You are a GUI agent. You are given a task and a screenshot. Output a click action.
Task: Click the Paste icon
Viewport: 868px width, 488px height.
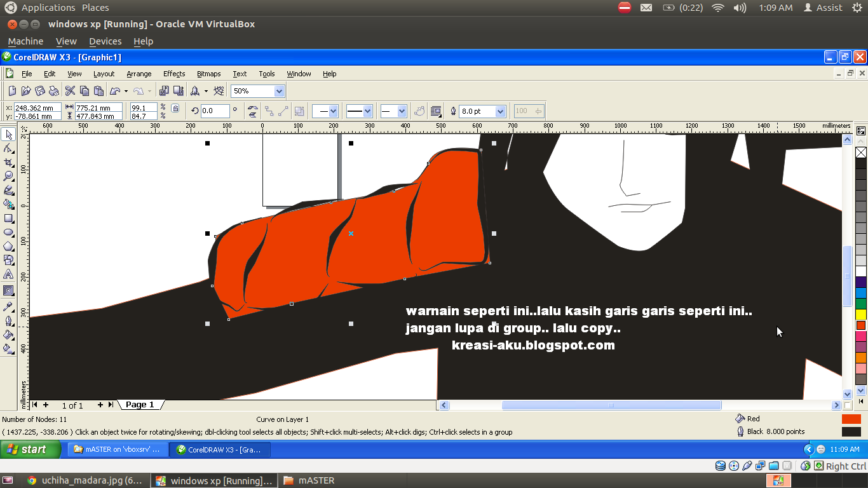pos(98,91)
